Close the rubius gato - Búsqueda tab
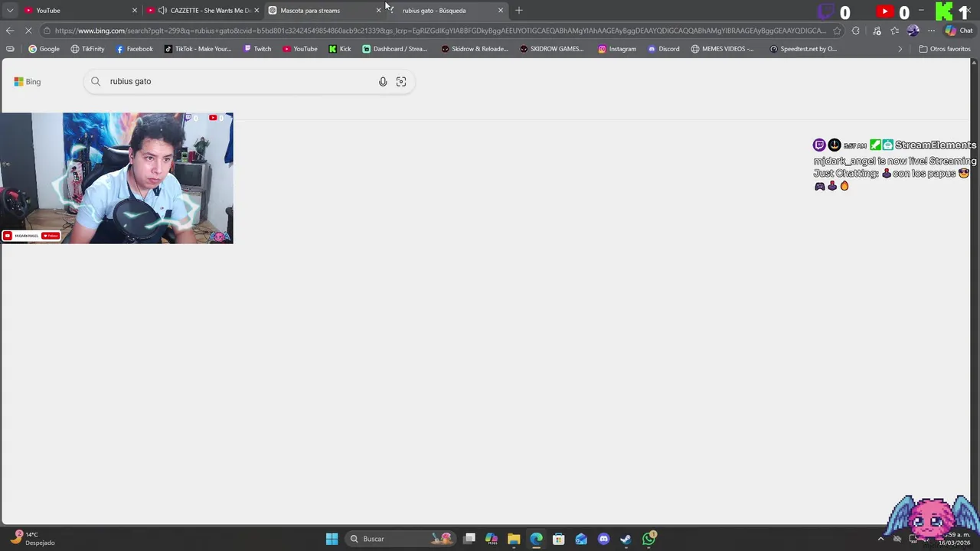This screenshot has height=551, width=980. (501, 10)
